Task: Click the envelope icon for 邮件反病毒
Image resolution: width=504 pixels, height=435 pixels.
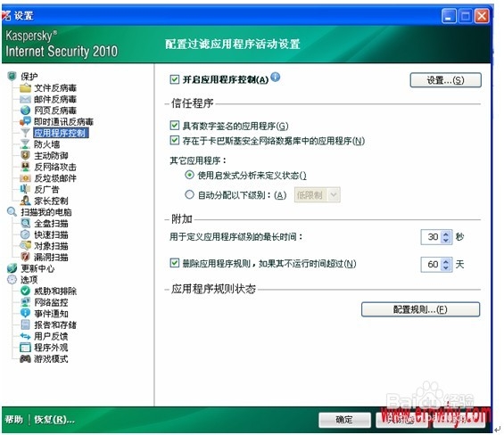Action: pos(25,99)
